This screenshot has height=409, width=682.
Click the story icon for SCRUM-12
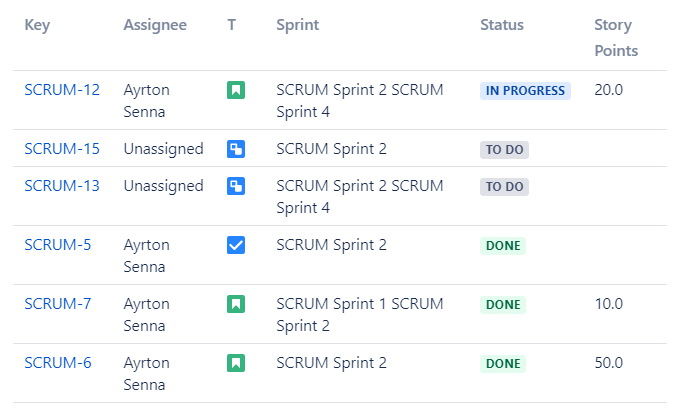(236, 91)
